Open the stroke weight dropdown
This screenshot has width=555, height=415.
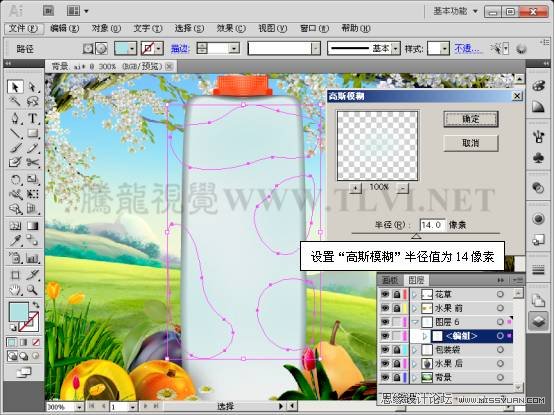[234, 49]
